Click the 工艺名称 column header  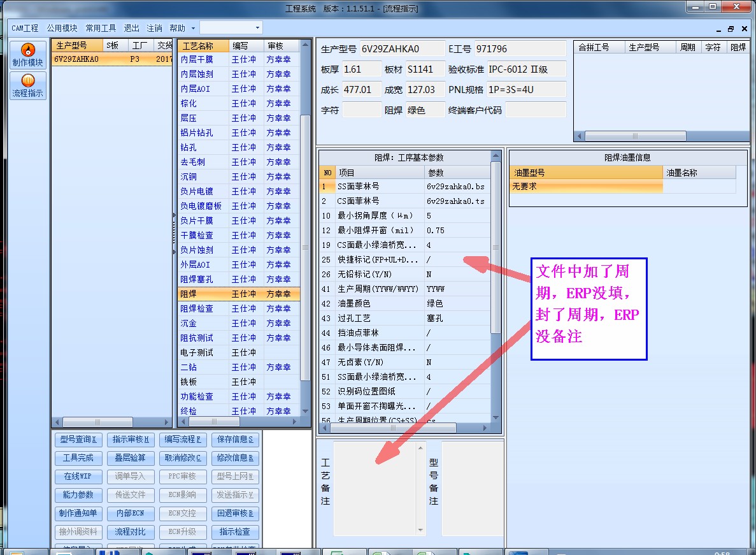point(203,46)
